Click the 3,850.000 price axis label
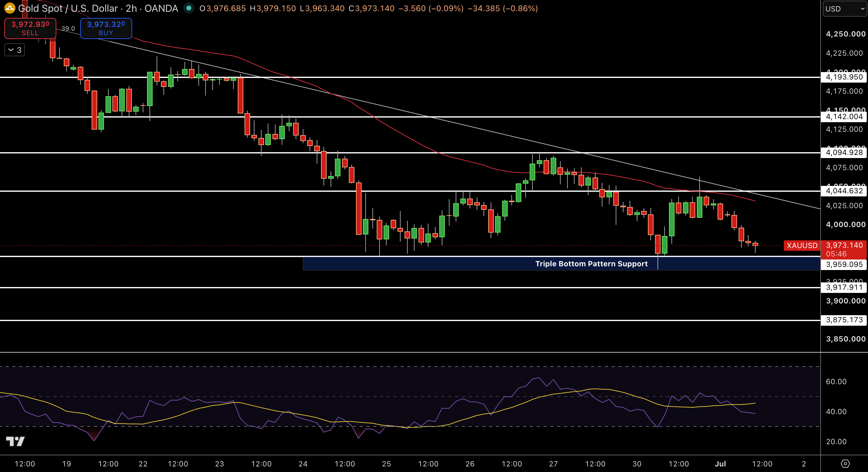This screenshot has width=868, height=472. coord(845,339)
